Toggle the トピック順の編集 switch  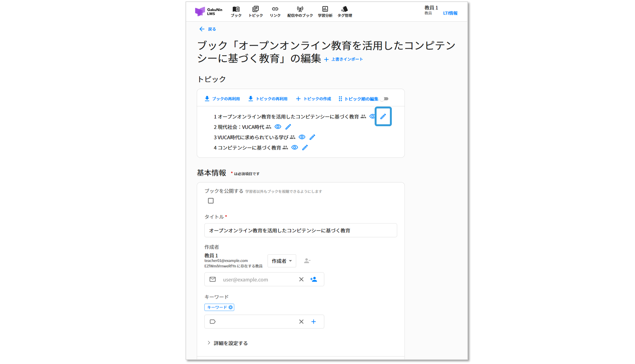[384, 99]
